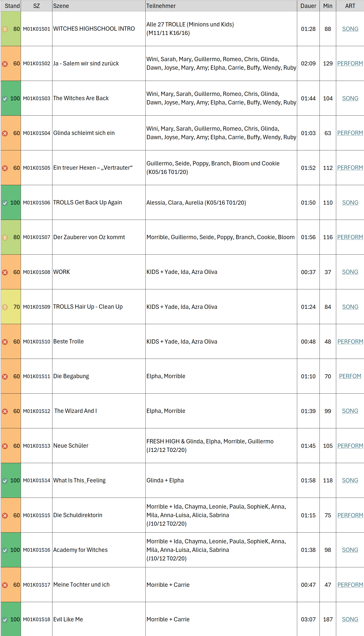Screen dimensions: 364x636
Task: Select the Teilnehmer column header
Action: (221, 6)
